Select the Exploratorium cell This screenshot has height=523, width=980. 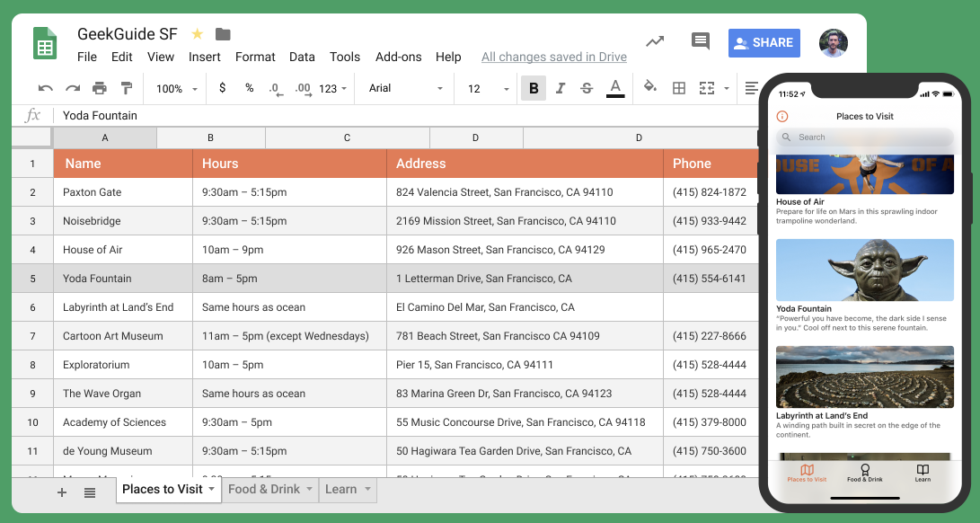123,365
